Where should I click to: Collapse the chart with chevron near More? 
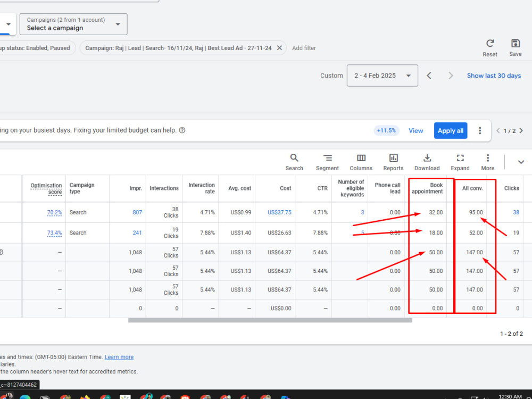point(521,162)
